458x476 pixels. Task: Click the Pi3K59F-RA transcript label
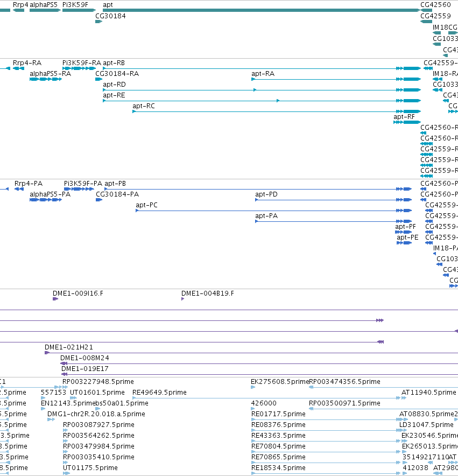tap(82, 63)
